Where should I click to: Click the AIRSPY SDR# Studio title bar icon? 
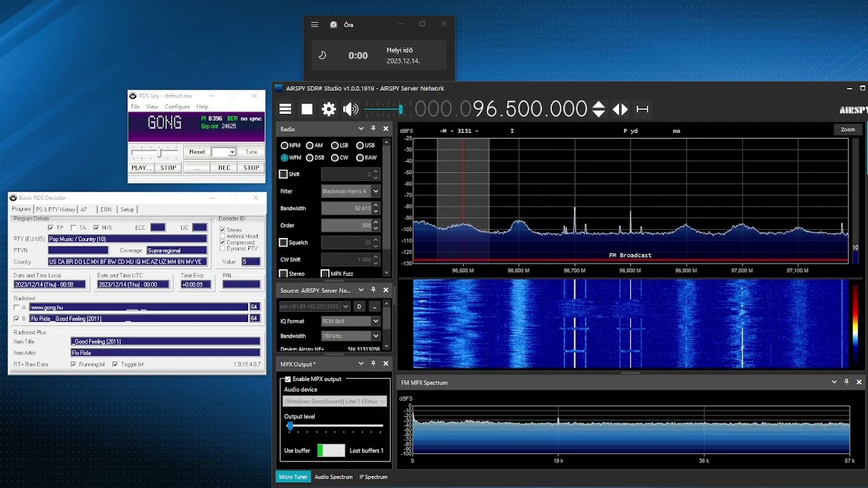279,88
